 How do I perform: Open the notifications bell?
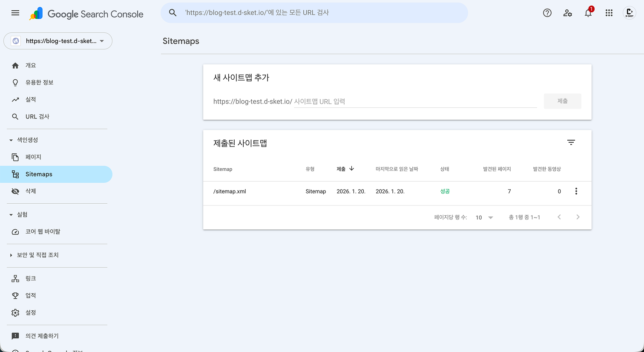(x=588, y=13)
